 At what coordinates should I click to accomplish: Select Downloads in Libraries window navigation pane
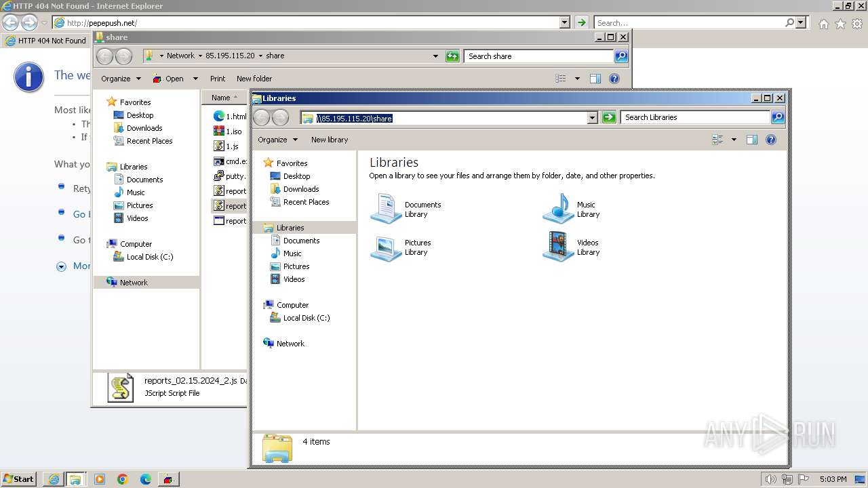pyautogui.click(x=301, y=189)
